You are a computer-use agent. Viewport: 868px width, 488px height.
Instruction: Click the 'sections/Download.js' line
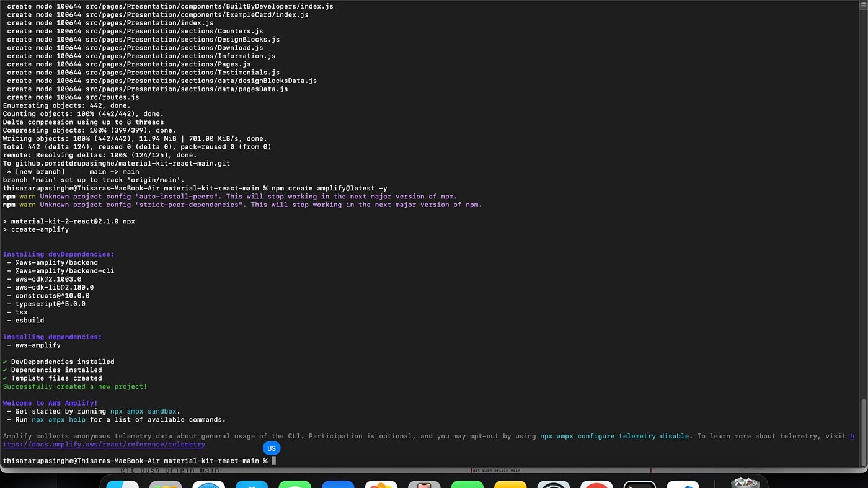click(x=135, y=48)
